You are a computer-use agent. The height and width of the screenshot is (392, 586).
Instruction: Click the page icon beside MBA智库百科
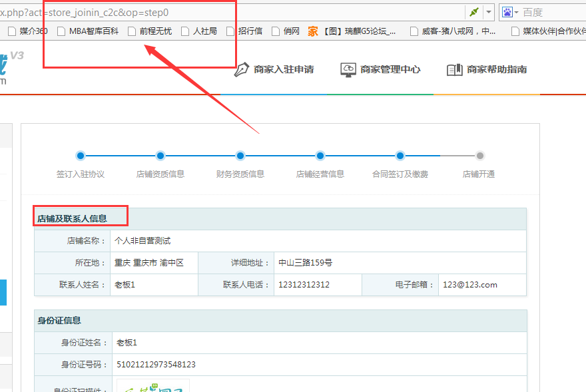[x=61, y=31]
